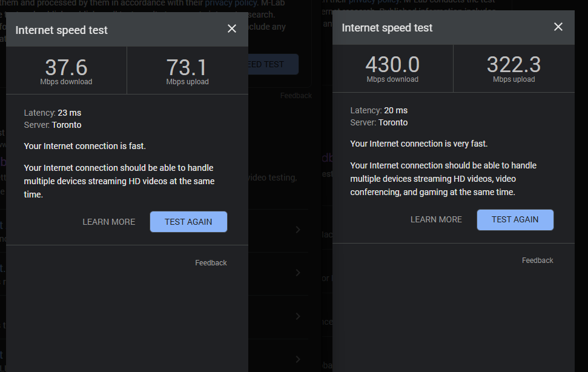
Task: Click the paragraph mentioning video conferencing and gaming
Action: click(443, 179)
